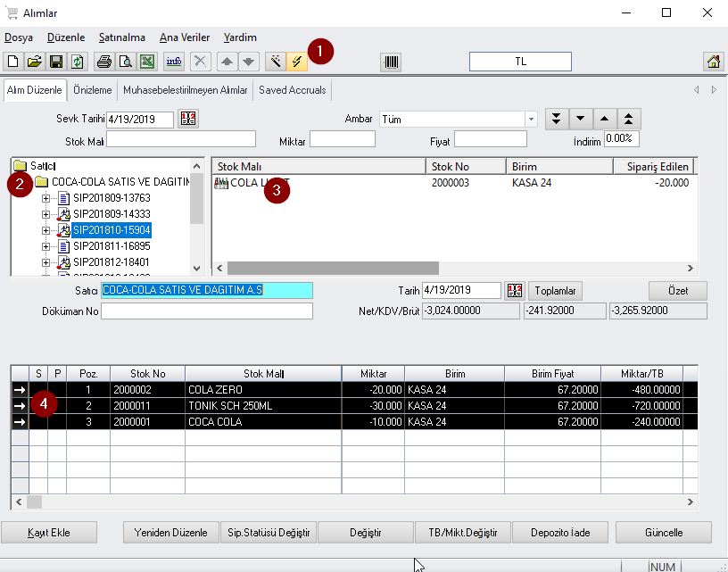Open the Düzenle menu
The image size is (728, 572).
66,37
